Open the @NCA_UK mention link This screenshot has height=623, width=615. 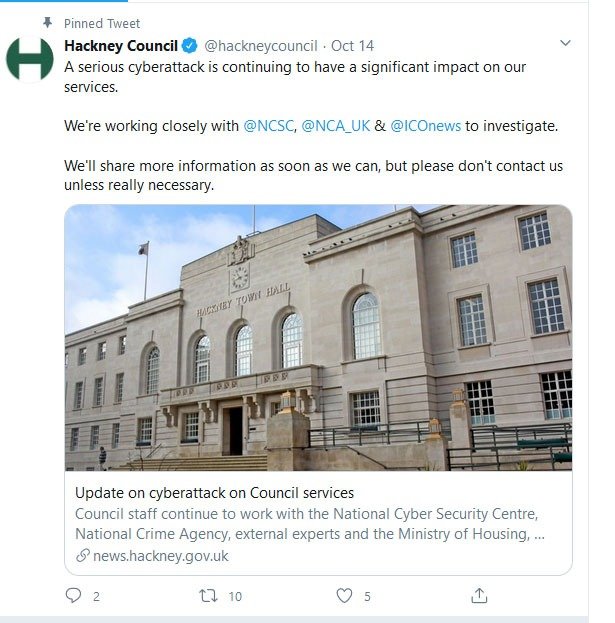(335, 126)
